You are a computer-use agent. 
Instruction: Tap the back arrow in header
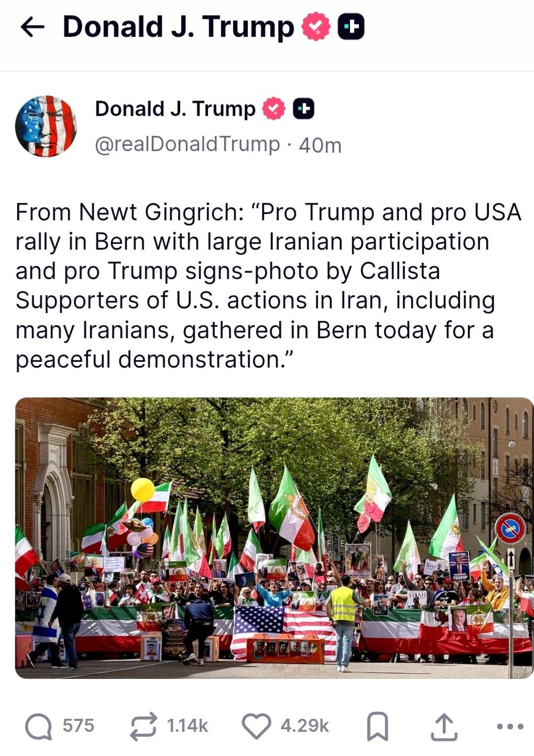32,27
